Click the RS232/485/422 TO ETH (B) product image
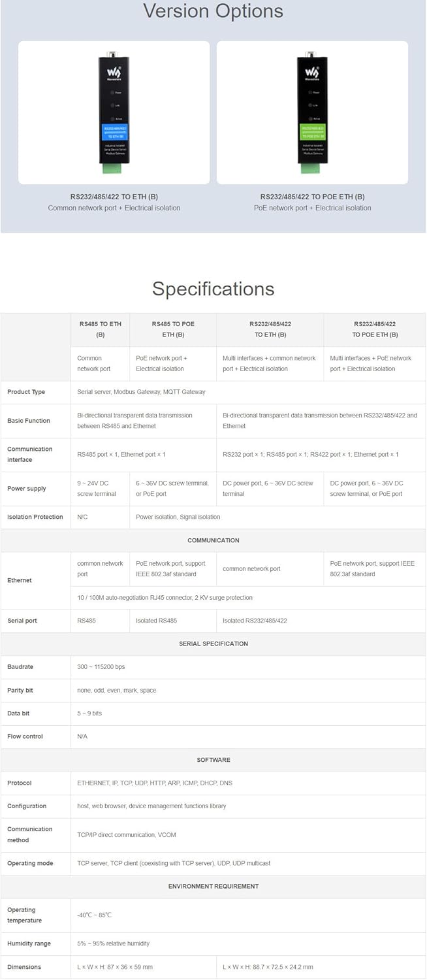 coord(114,112)
